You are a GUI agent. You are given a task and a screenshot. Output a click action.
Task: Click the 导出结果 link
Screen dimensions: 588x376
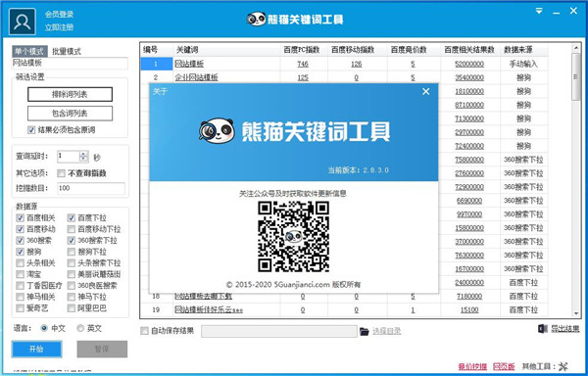pos(564,329)
